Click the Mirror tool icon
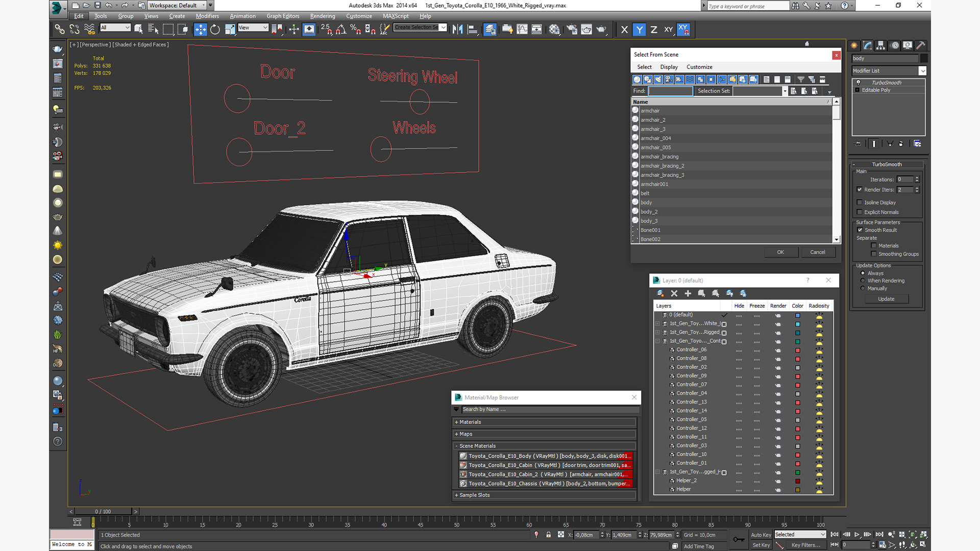The height and width of the screenshot is (551, 980). point(458,30)
